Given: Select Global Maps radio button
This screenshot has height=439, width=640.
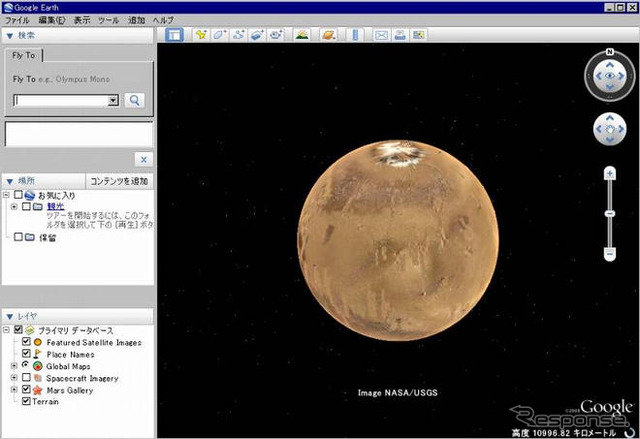Looking at the screenshot, I should click(x=25, y=364).
